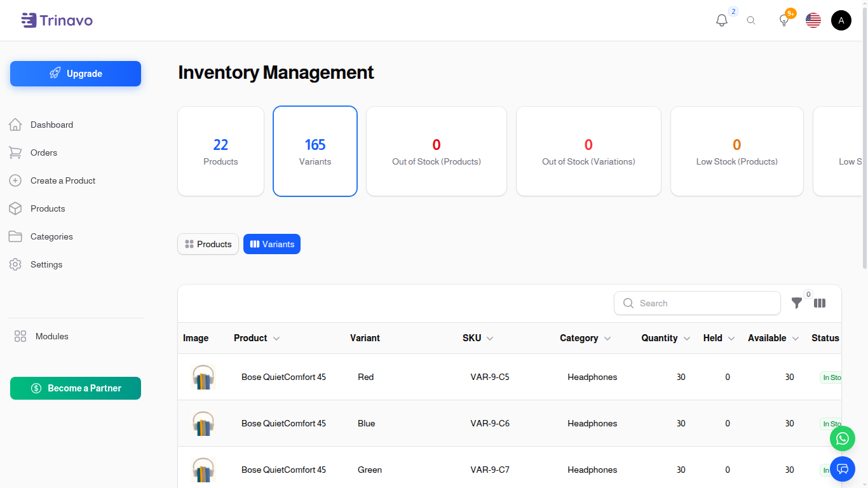The image size is (868, 488).
Task: Click the Blue variant cell
Action: pyautogui.click(x=367, y=423)
